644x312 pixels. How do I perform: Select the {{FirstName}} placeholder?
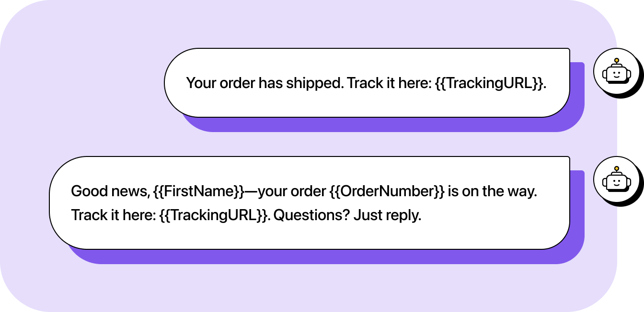198,191
